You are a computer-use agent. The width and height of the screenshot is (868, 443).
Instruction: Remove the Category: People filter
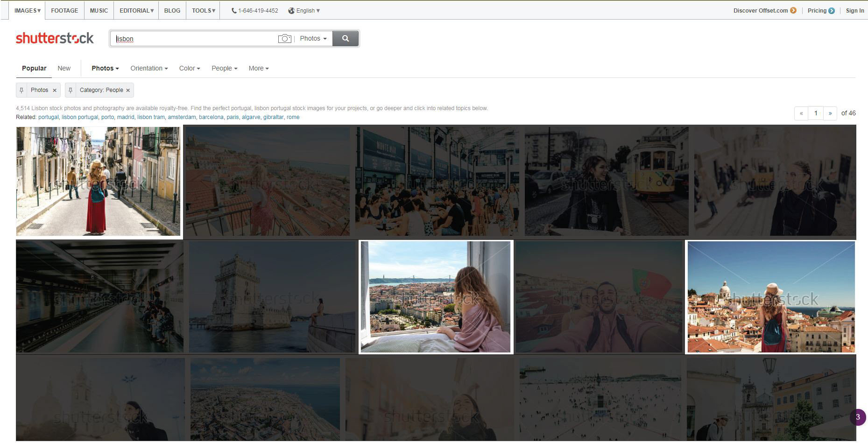(128, 91)
